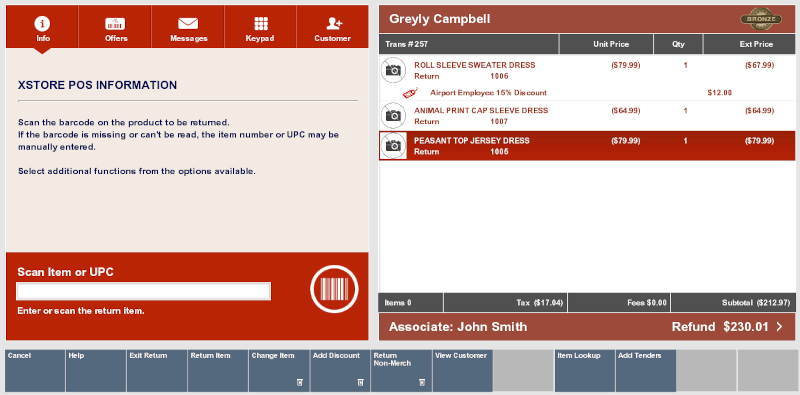Click camera icon for Animal Print Cap Sleeve Dress

393,116
